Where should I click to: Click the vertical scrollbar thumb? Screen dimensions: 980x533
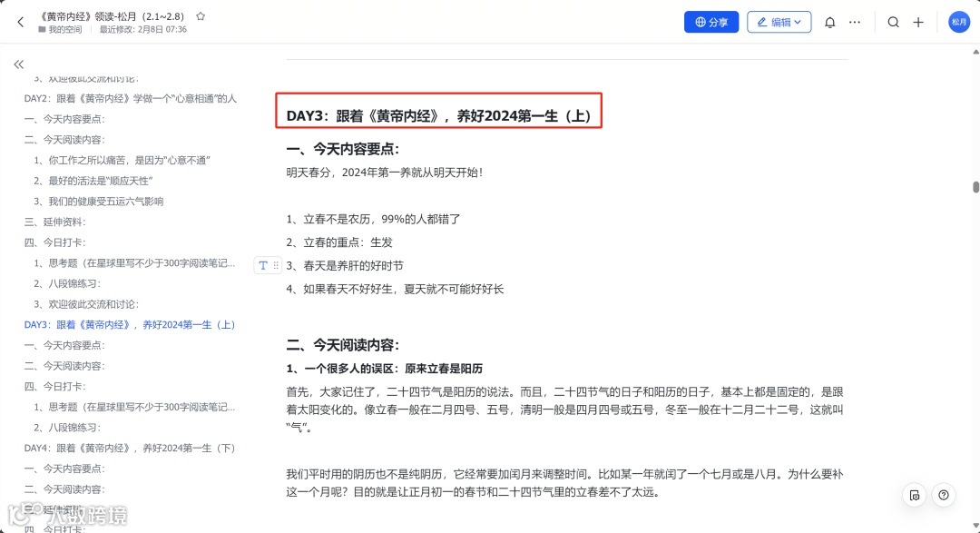[x=975, y=187]
